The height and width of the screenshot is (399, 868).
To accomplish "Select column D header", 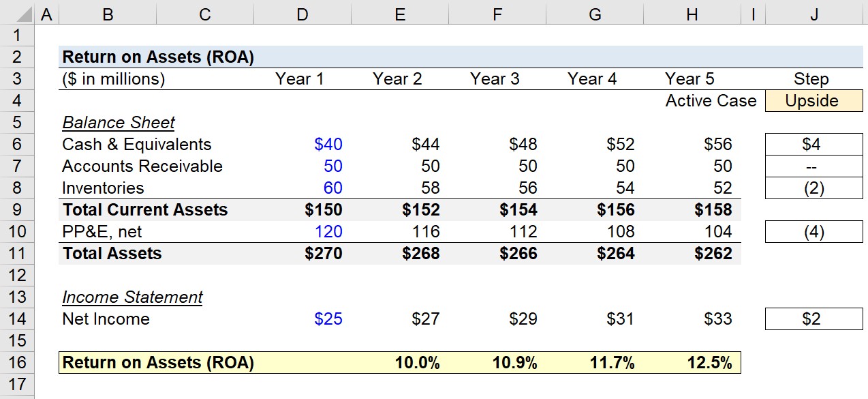I will [303, 12].
